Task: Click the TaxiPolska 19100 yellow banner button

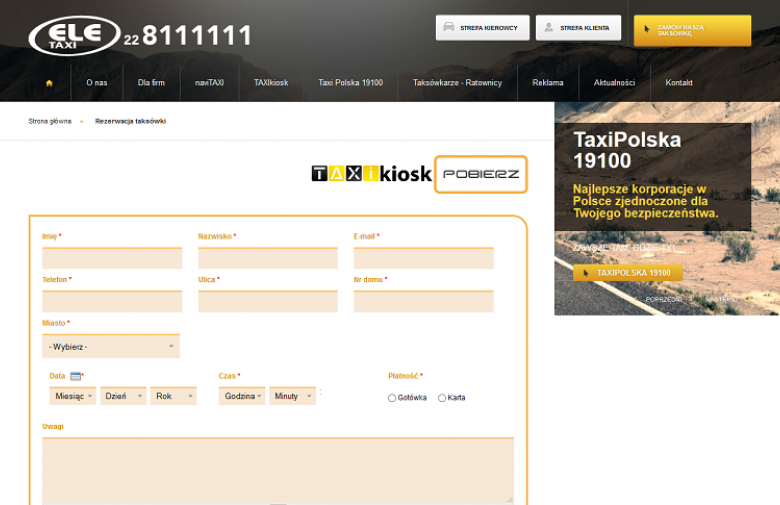Action: [627, 273]
